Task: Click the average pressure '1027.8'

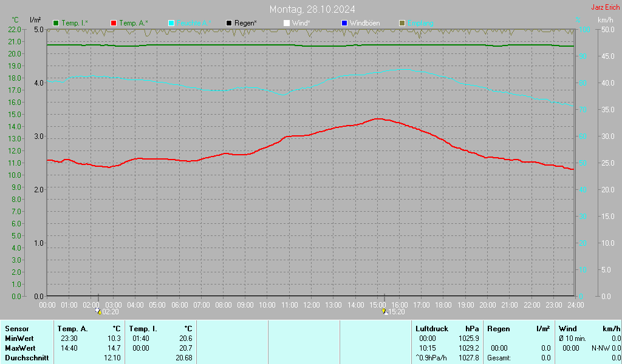Action: 469,358
